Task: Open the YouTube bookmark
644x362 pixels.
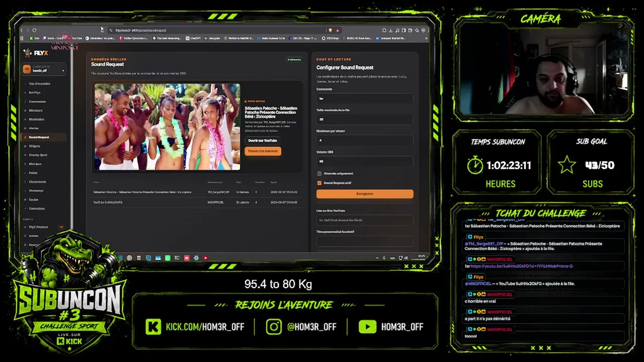Action: pyautogui.click(x=74, y=38)
